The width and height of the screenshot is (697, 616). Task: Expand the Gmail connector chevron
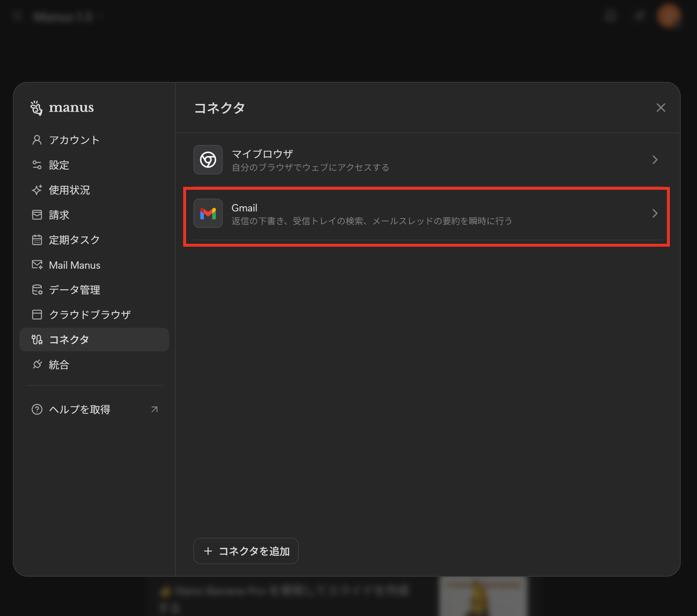pyautogui.click(x=655, y=213)
